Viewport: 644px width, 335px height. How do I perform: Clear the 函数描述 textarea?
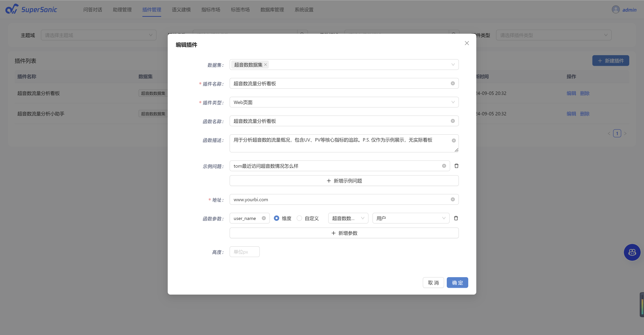pyautogui.click(x=453, y=141)
